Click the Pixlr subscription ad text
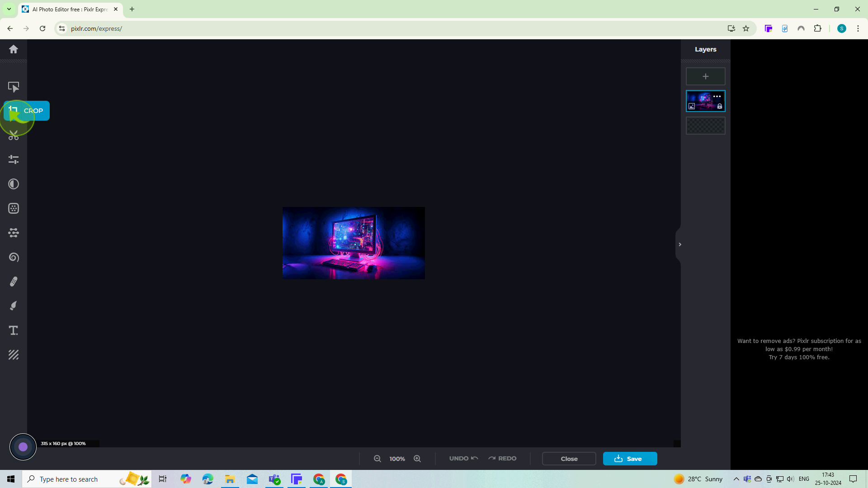The image size is (868, 488). (x=799, y=349)
